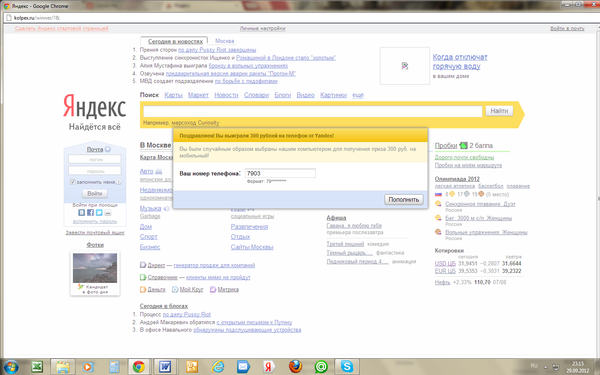Image resolution: width=600 pixels, height=375 pixels.
Task: Open Когда отключат горячую воду link
Action: pyautogui.click(x=460, y=62)
